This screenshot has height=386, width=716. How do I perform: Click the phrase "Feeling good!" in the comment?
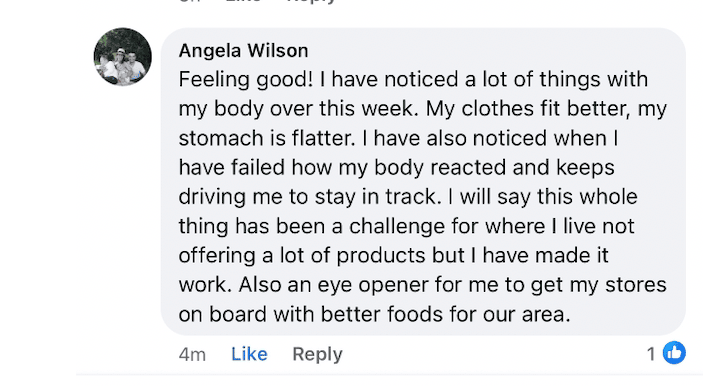pos(246,80)
